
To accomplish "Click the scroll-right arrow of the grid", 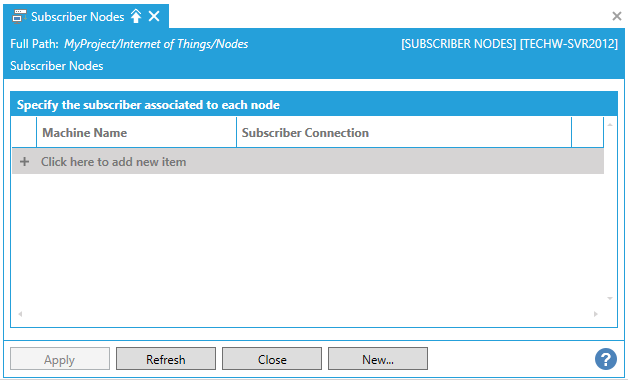I will (x=596, y=314).
